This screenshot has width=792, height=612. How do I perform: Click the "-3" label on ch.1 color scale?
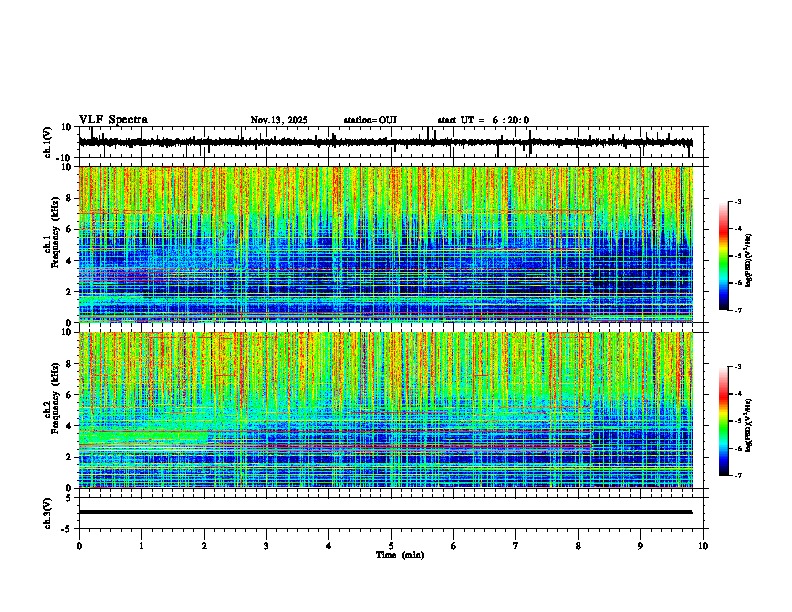point(738,201)
